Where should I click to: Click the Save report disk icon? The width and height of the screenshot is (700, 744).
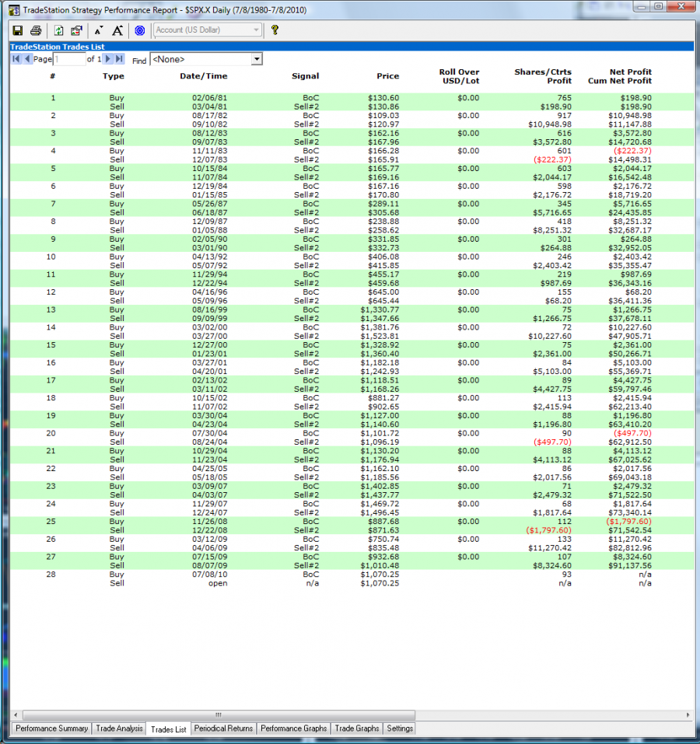click(x=18, y=31)
